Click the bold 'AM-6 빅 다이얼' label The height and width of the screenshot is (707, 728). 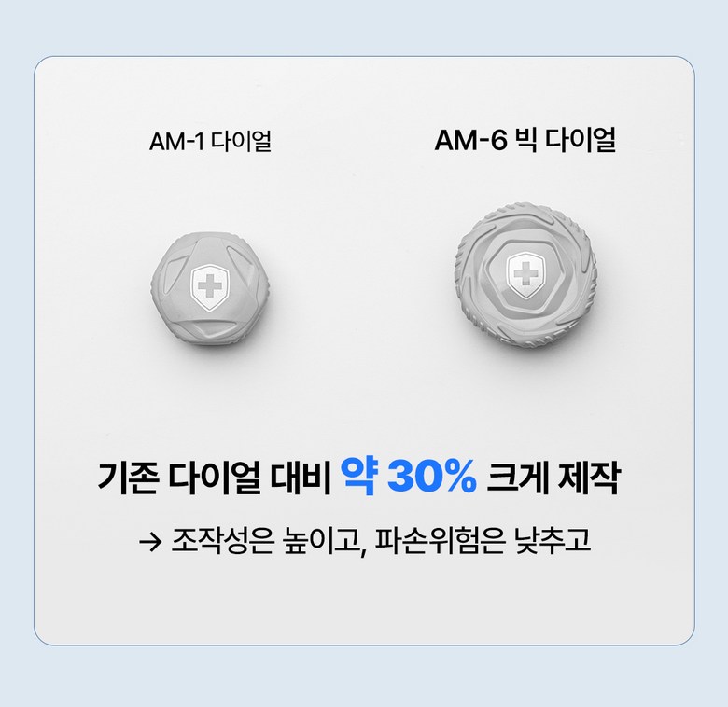click(x=525, y=139)
